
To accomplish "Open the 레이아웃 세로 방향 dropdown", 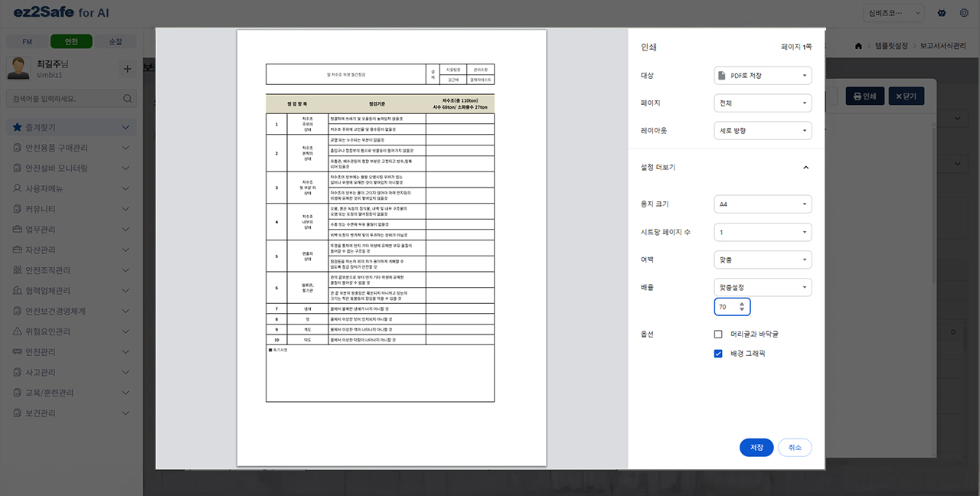I will [x=763, y=131].
